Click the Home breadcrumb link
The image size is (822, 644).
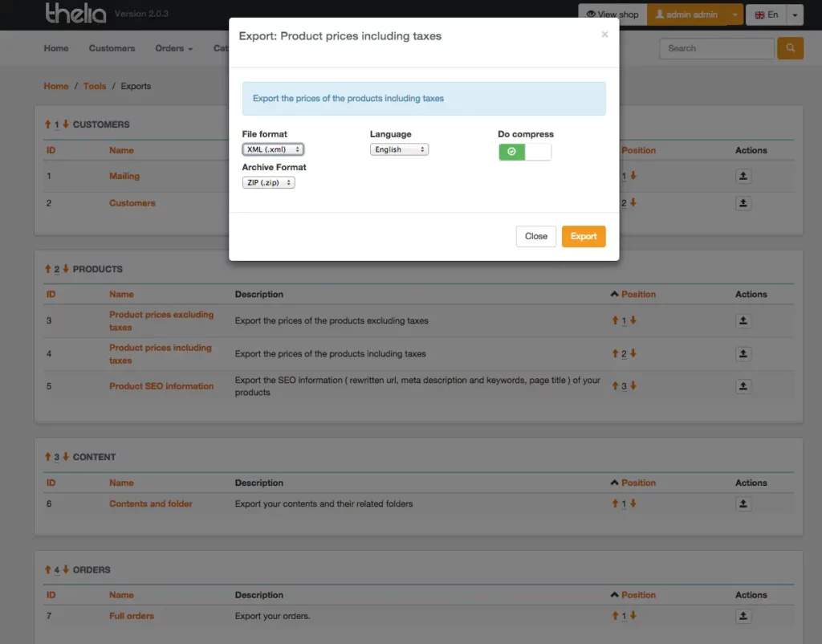click(x=56, y=86)
